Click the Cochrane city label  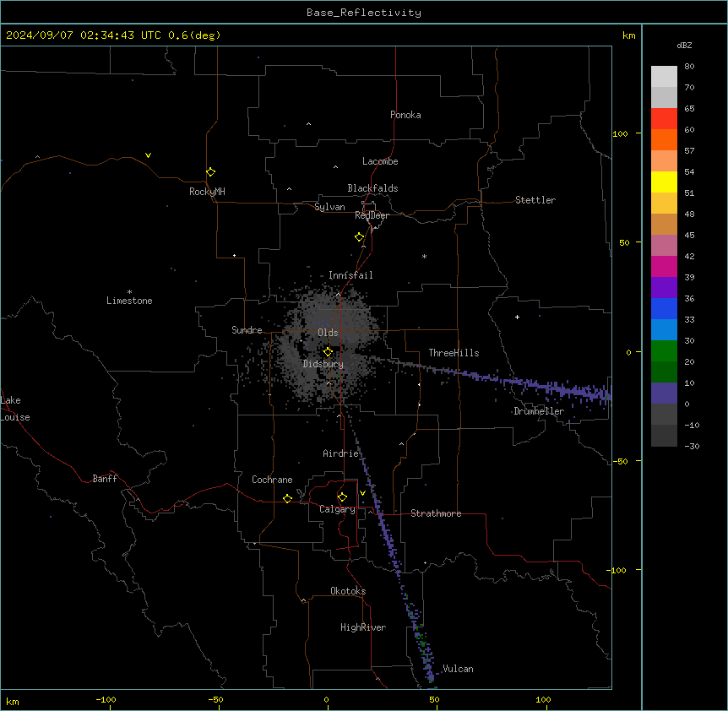[x=272, y=480]
